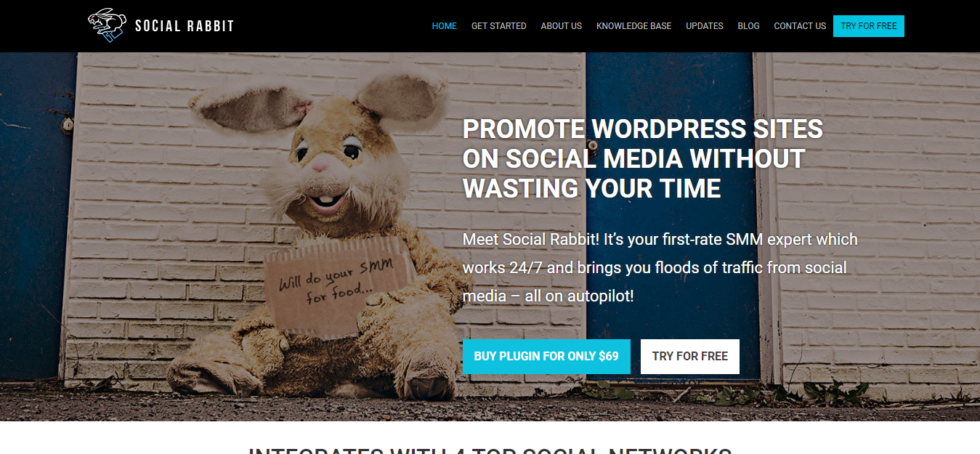Navigate to CONTACT US
The width and height of the screenshot is (980, 454).
[x=800, y=26]
